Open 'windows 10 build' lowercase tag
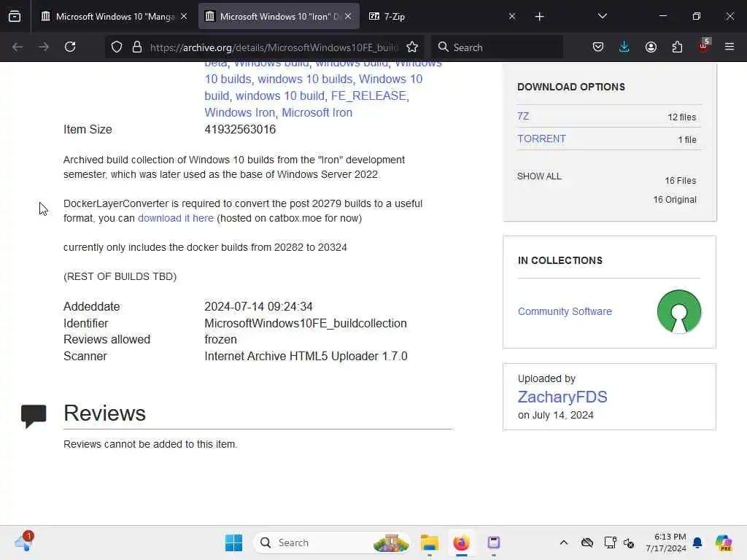The image size is (747, 560). click(279, 96)
